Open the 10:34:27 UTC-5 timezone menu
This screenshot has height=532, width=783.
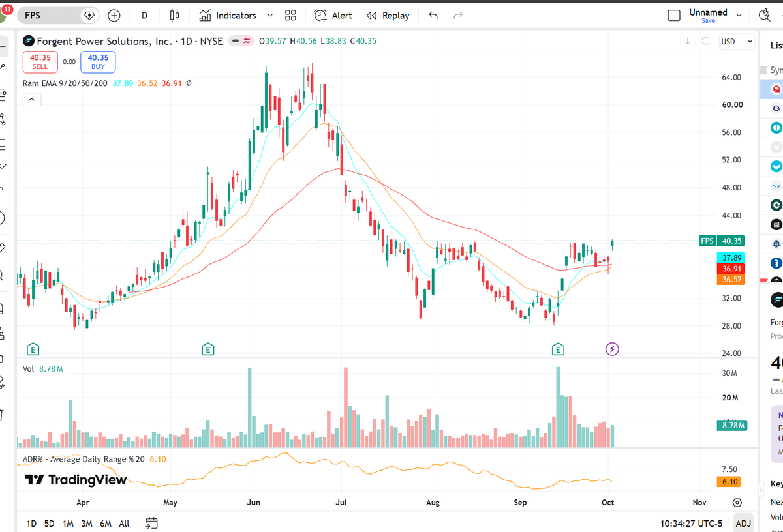pyautogui.click(x=691, y=524)
